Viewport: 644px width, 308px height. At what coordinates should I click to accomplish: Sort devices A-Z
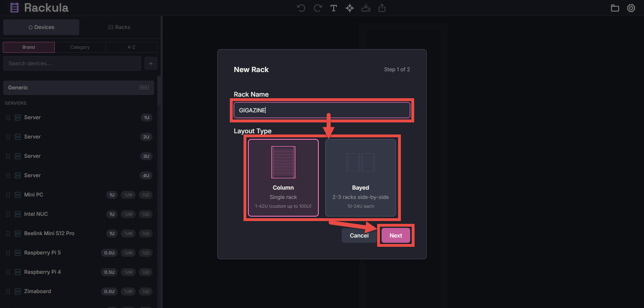tap(131, 47)
